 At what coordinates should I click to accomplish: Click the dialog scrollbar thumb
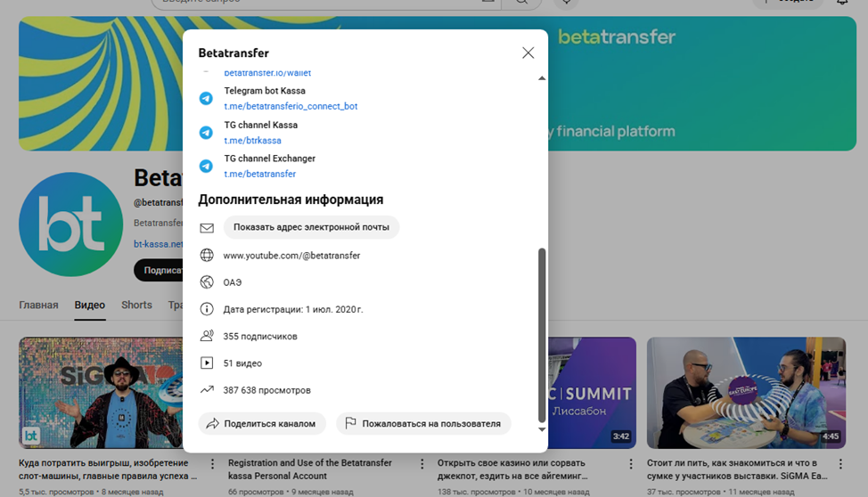point(542,336)
